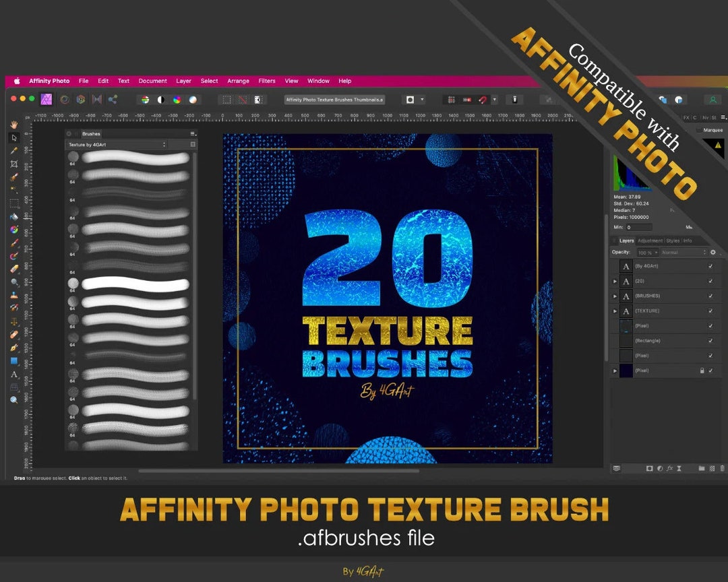This screenshot has height=582, width=728.
Task: Delete selected layer with trash icon
Action: [723, 467]
